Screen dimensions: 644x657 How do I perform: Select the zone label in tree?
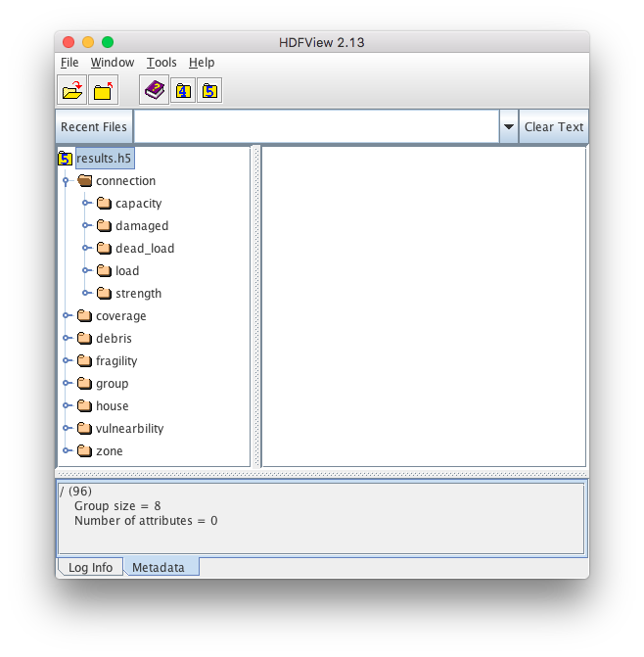point(110,451)
